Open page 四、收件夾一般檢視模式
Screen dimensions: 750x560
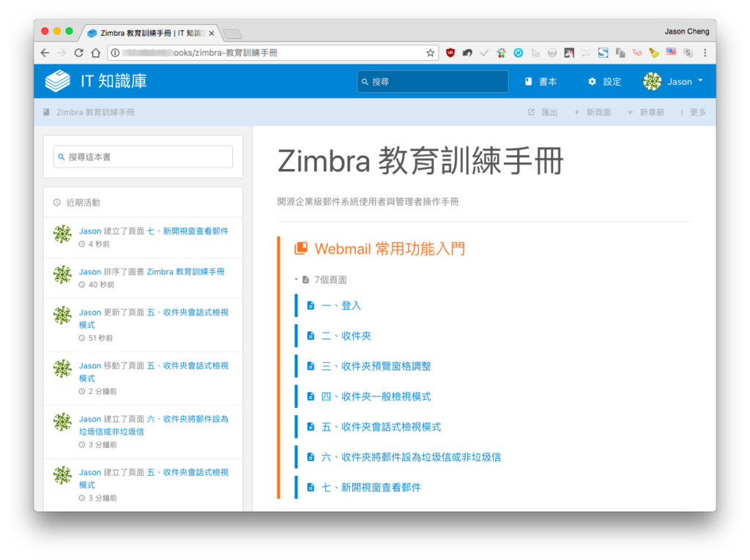(x=376, y=397)
